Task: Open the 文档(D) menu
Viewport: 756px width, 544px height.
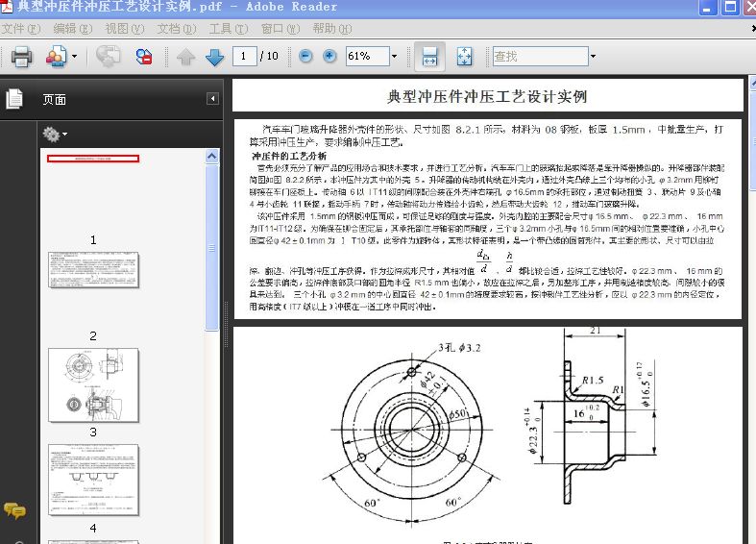Action: click(x=177, y=29)
